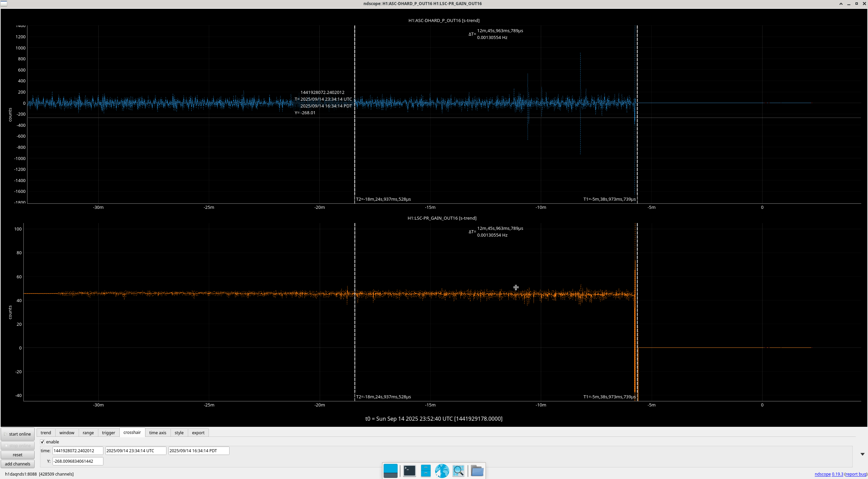Open the time axis tab
The image size is (868, 479).
click(158, 433)
